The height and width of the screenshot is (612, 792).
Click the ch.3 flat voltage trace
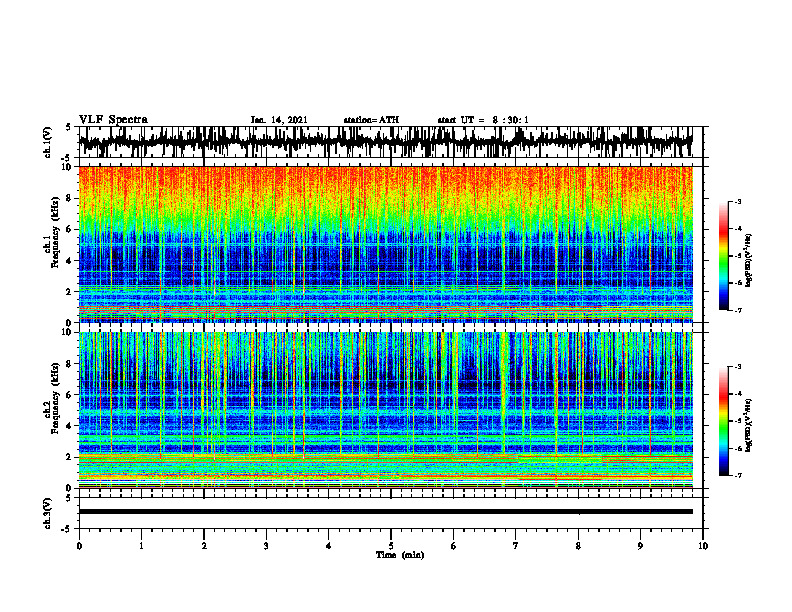point(386,512)
